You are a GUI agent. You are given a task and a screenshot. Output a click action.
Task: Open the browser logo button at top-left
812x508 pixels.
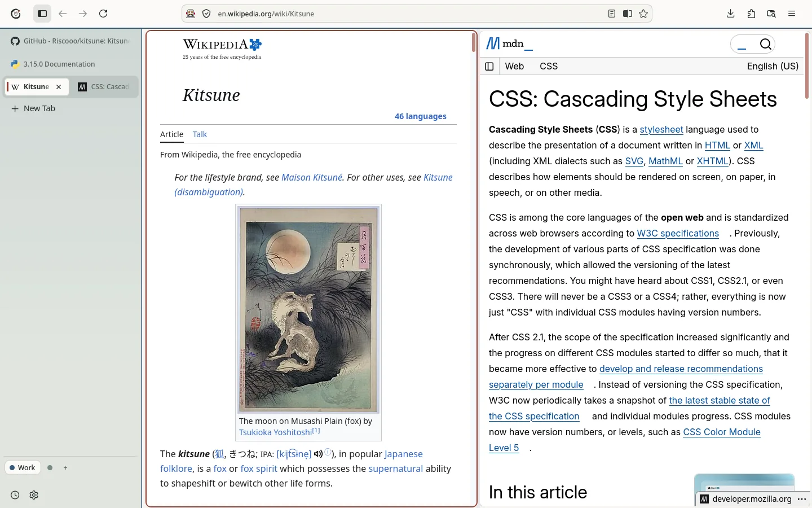16,14
